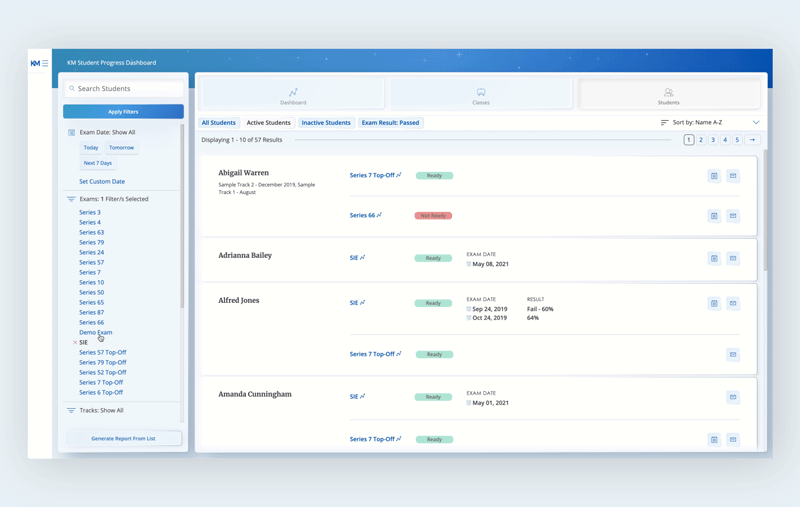Click calendar icon for Abigail Warren's Series 7 Top-Off
The image size is (800, 507).
[714, 176]
